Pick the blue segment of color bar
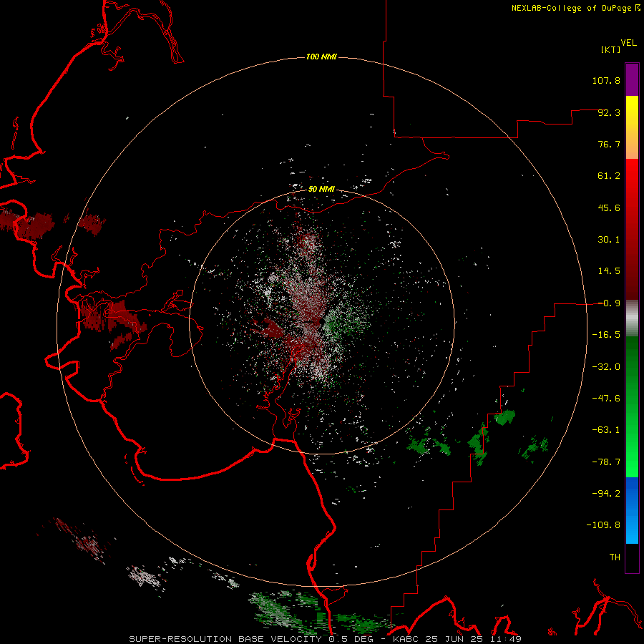The height and width of the screenshot is (644, 644). pos(632,510)
